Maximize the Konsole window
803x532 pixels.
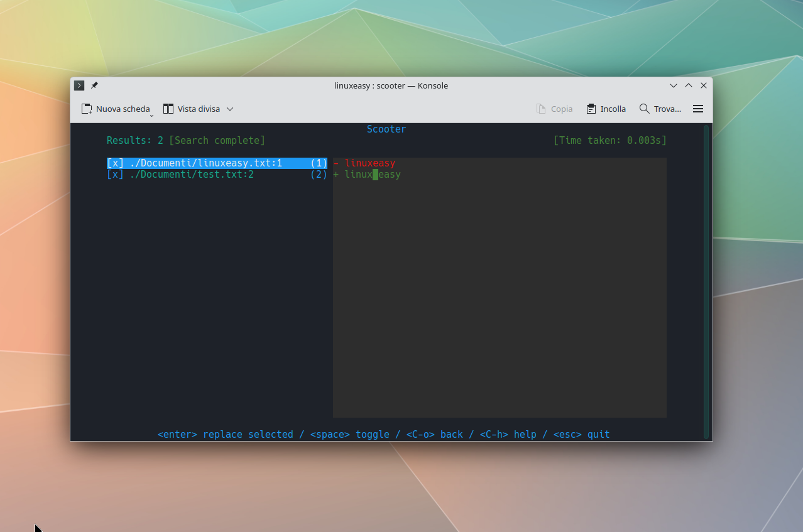[x=689, y=85]
